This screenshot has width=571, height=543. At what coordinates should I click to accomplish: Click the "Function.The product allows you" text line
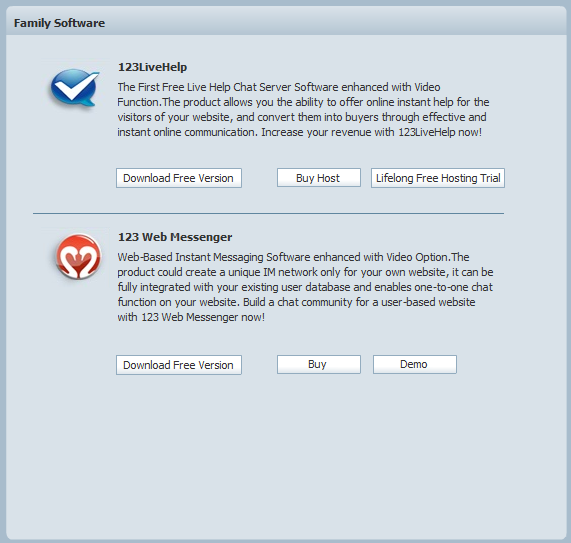click(x=303, y=102)
